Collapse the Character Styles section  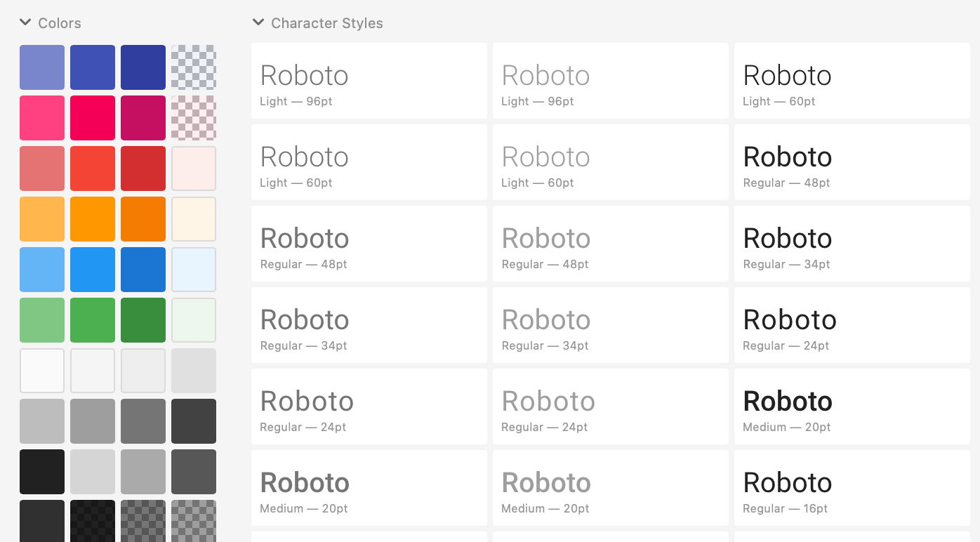click(x=258, y=22)
